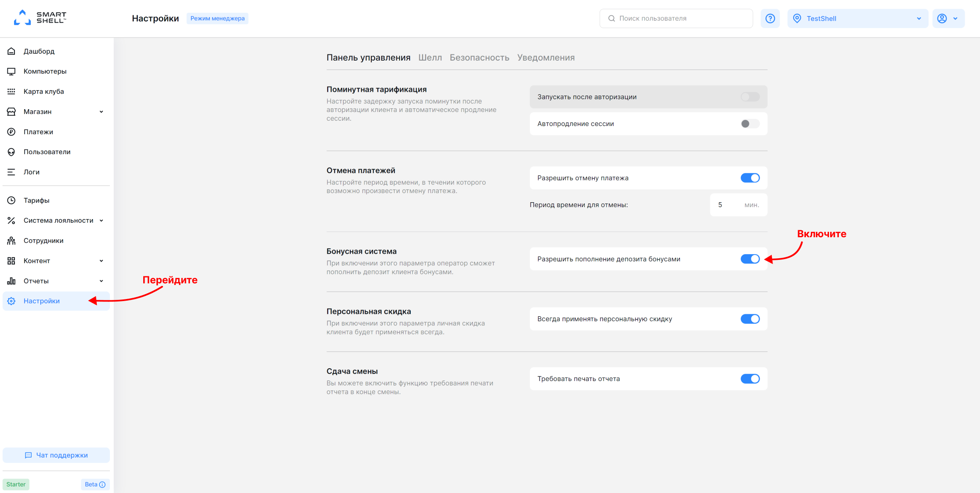Open the Чат поддержки button
Screen dimensions: 980x493
(x=56, y=455)
